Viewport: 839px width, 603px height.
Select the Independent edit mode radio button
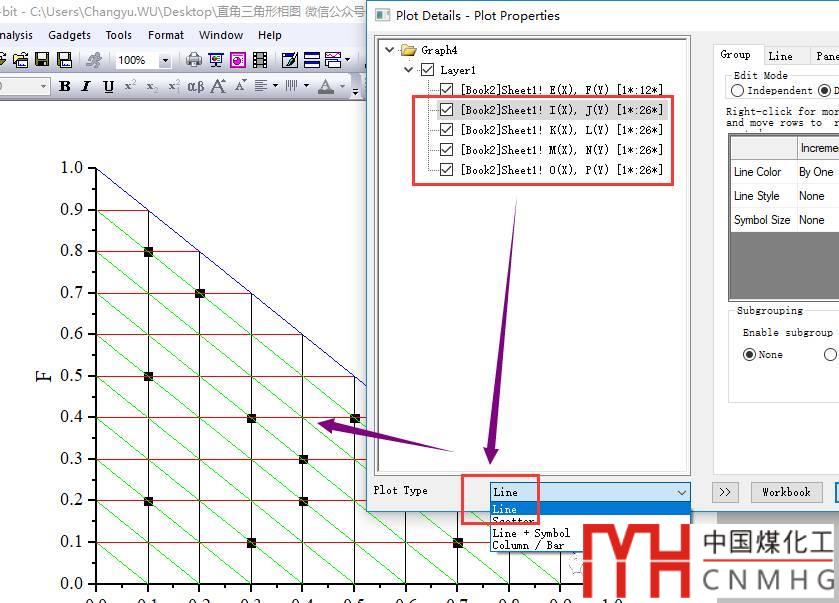738,91
